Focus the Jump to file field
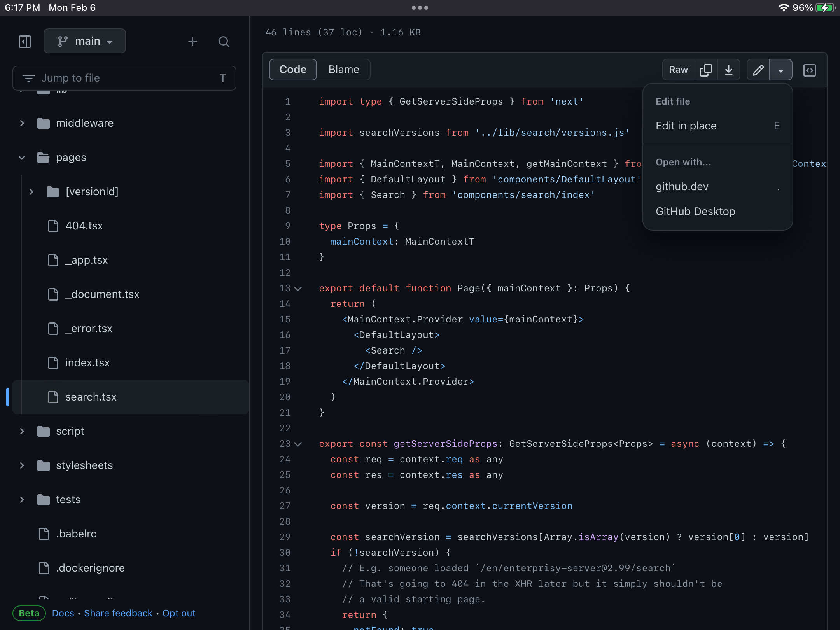Image resolution: width=840 pixels, height=630 pixels. (124, 78)
